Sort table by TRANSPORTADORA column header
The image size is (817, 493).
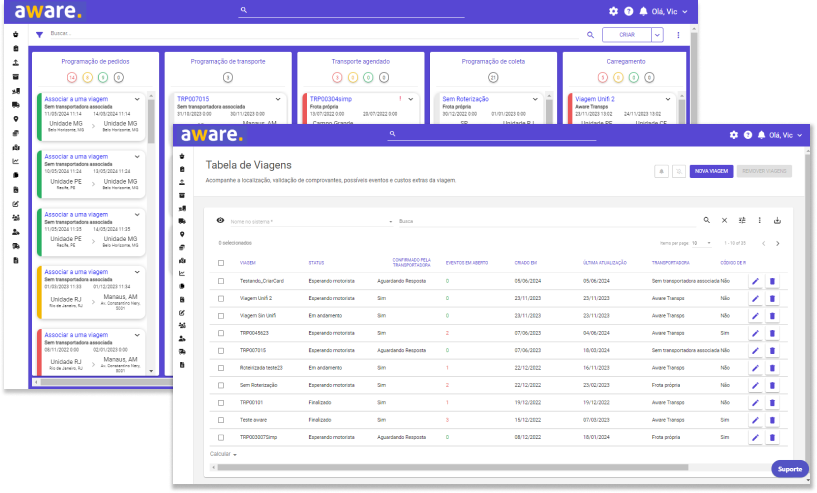[671, 263]
